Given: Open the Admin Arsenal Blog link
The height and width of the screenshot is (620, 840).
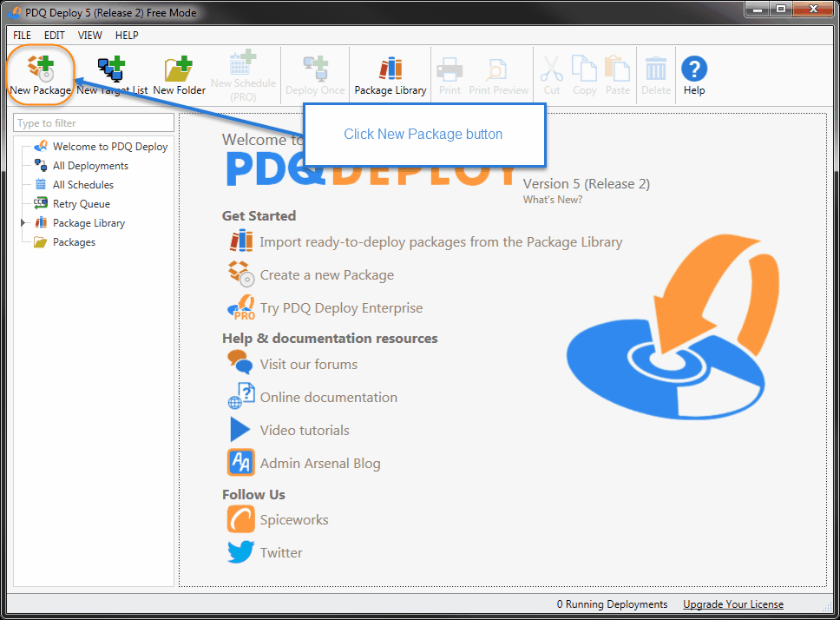Looking at the screenshot, I should (x=320, y=464).
